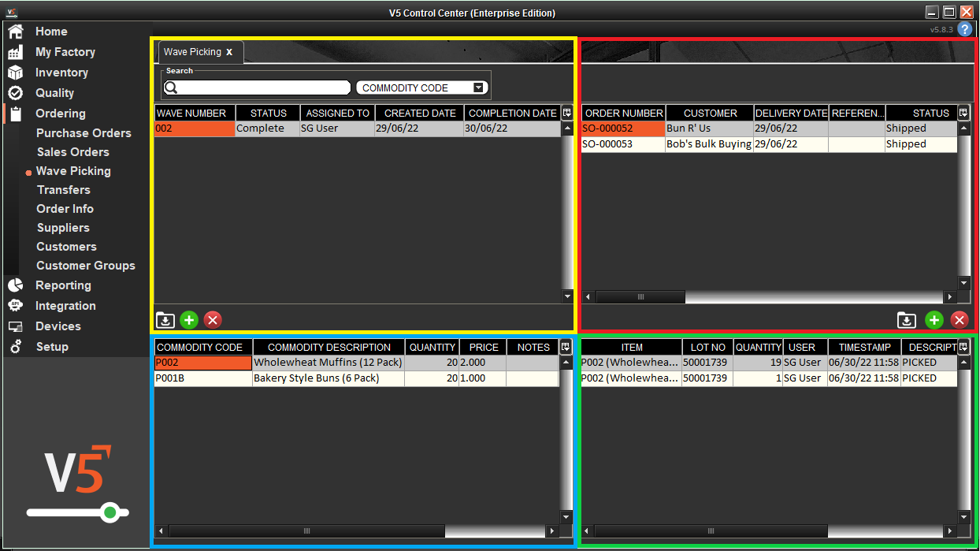Click the download icon in the sales order panel
Screen dimensions: 980x551
click(x=906, y=320)
